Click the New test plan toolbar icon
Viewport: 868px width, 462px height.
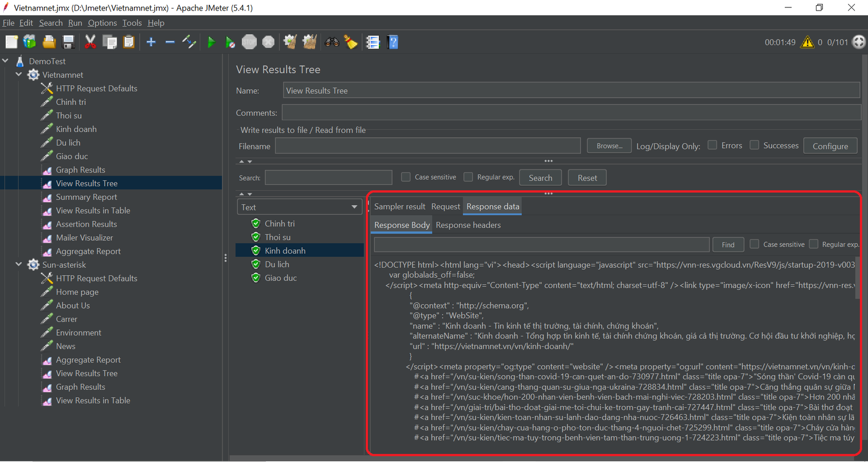12,42
